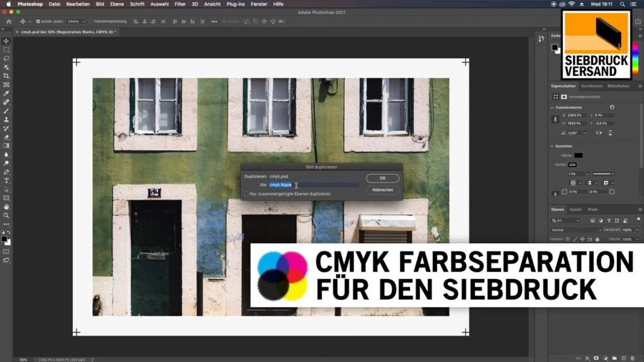Select the Zoom magnifier tool
The image size is (644, 362).
[x=6, y=216]
